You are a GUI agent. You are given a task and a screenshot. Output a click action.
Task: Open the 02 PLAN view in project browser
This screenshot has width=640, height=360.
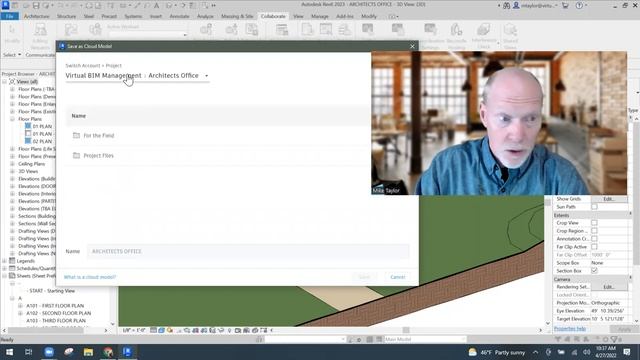pos(42,141)
